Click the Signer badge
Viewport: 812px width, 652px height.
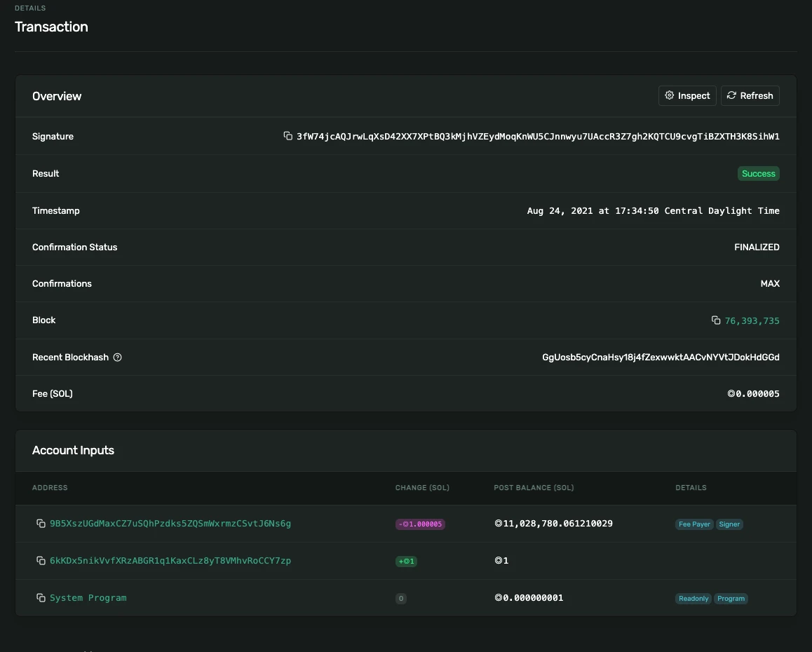tap(729, 524)
